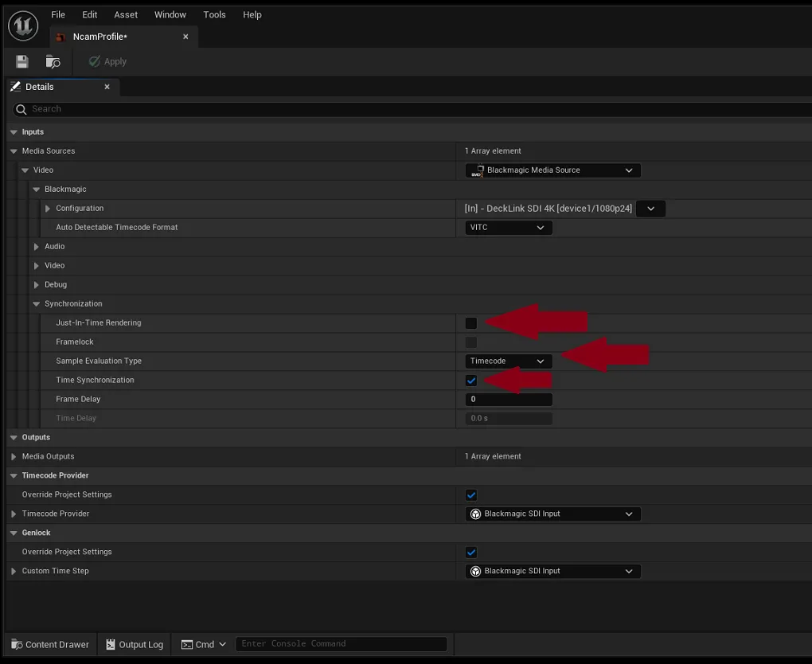Expand the Configuration property

click(48, 209)
